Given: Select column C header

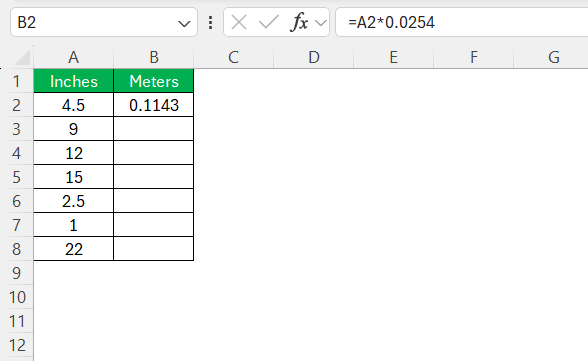Looking at the screenshot, I should (x=234, y=57).
